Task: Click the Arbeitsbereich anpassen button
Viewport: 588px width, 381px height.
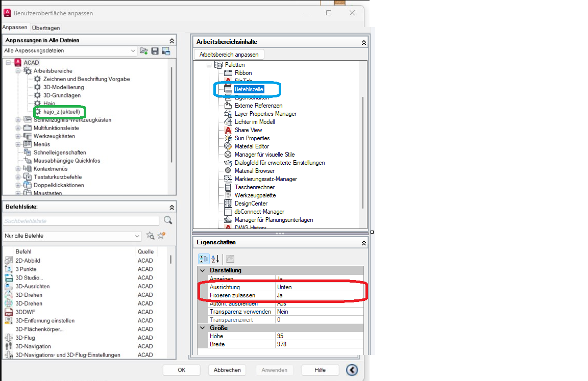Action: (x=229, y=55)
